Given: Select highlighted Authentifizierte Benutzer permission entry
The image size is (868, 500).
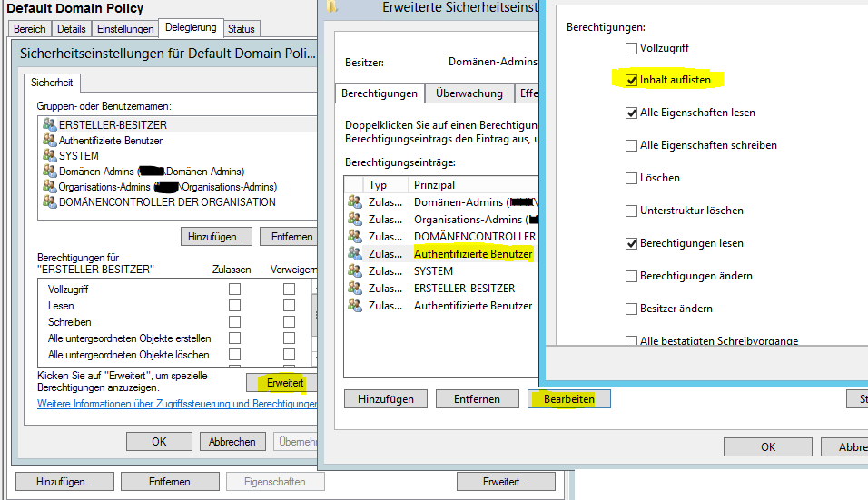Looking at the screenshot, I should 441,254.
